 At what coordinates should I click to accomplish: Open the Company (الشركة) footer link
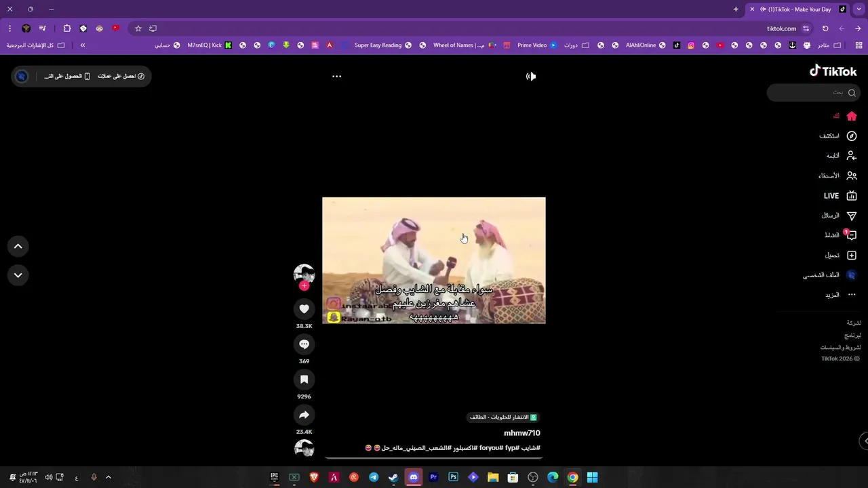click(x=854, y=323)
